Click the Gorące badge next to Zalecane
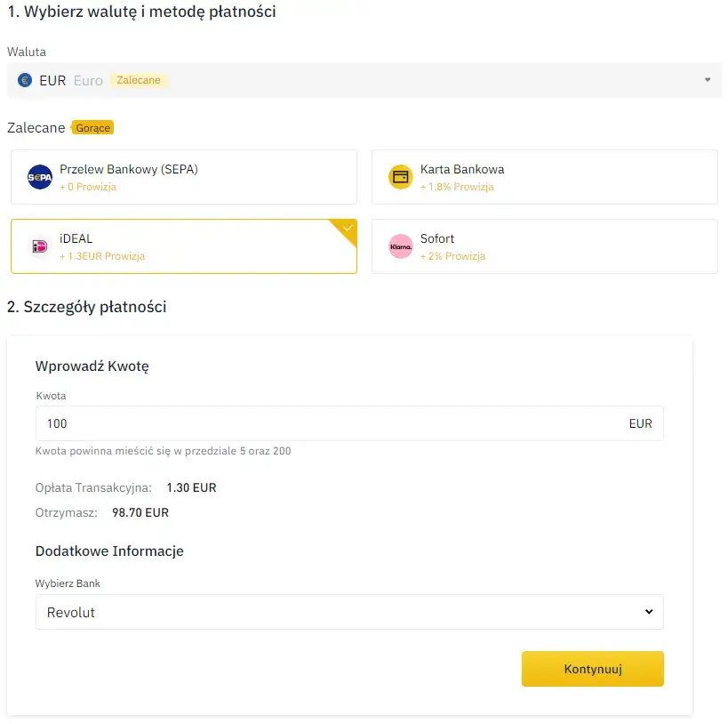The width and height of the screenshot is (728, 724). coord(92,127)
